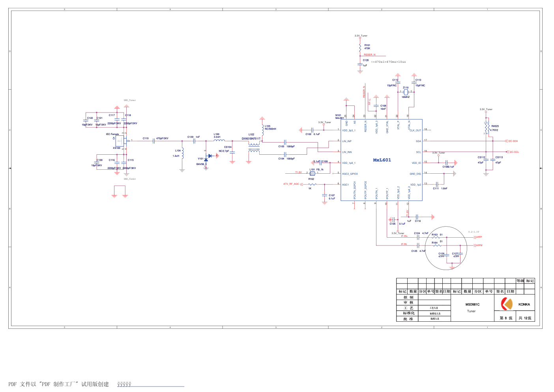Click the 0.2~1.1V voltage note
The width and height of the screenshot is (554, 392).
[x=474, y=232]
